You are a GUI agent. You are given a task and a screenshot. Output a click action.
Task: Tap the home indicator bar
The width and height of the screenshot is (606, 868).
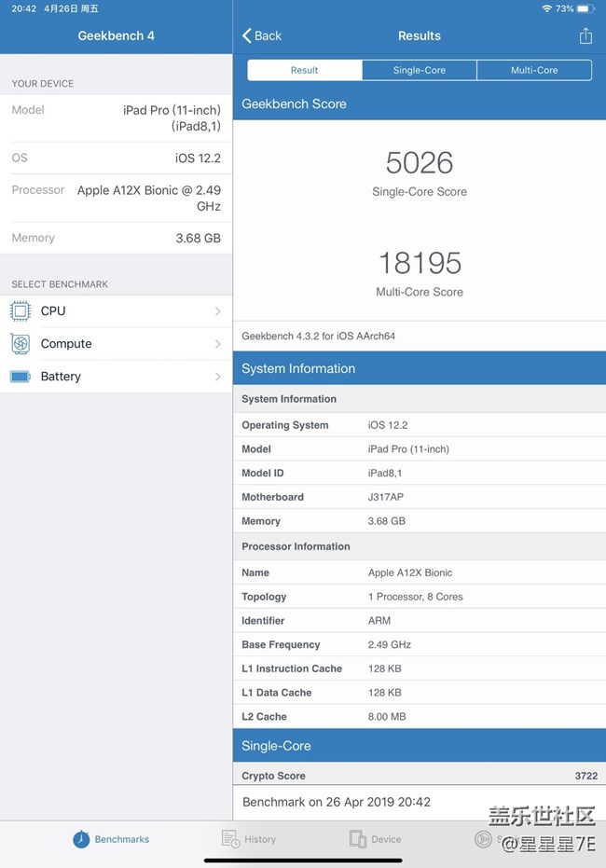pyautogui.click(x=303, y=861)
